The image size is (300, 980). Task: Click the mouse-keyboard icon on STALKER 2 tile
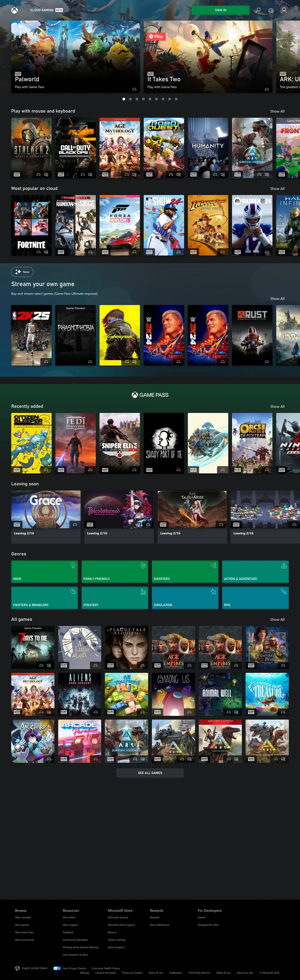[46, 175]
